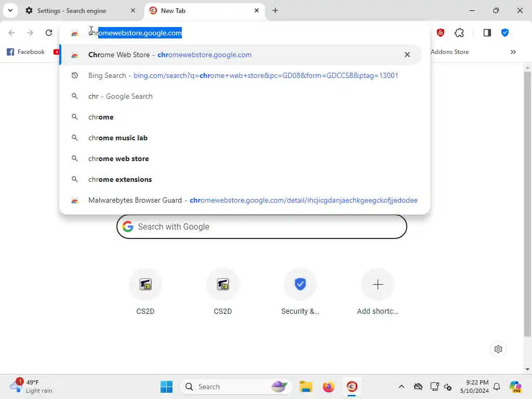Open the second CS2D shortcut
The width and height of the screenshot is (532, 399).
click(222, 292)
